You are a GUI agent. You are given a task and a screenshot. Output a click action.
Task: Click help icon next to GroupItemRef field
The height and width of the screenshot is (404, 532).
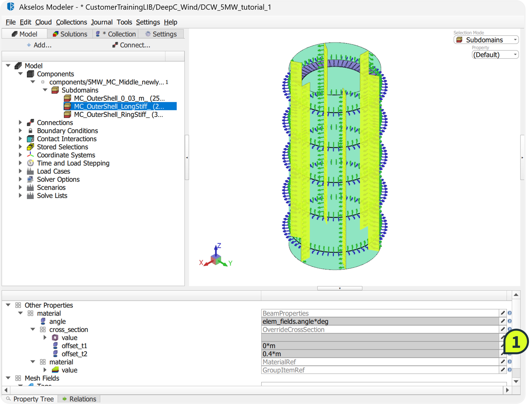[510, 370]
